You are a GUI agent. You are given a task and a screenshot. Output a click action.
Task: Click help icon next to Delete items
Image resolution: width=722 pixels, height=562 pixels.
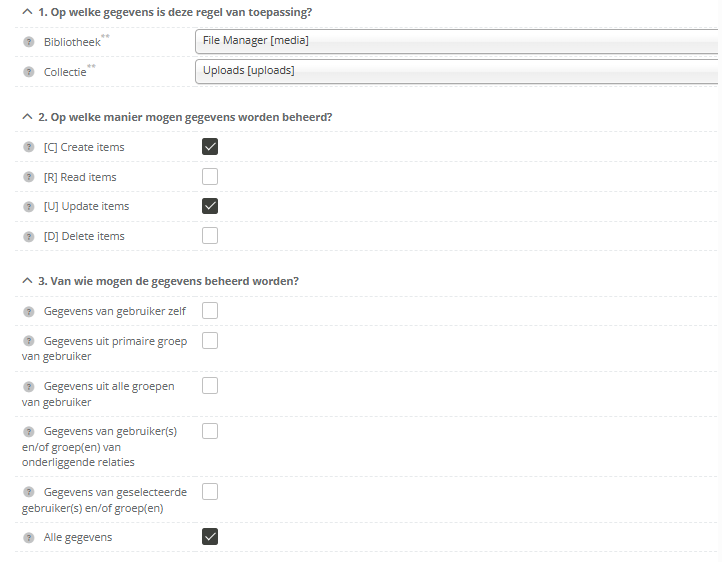29,236
